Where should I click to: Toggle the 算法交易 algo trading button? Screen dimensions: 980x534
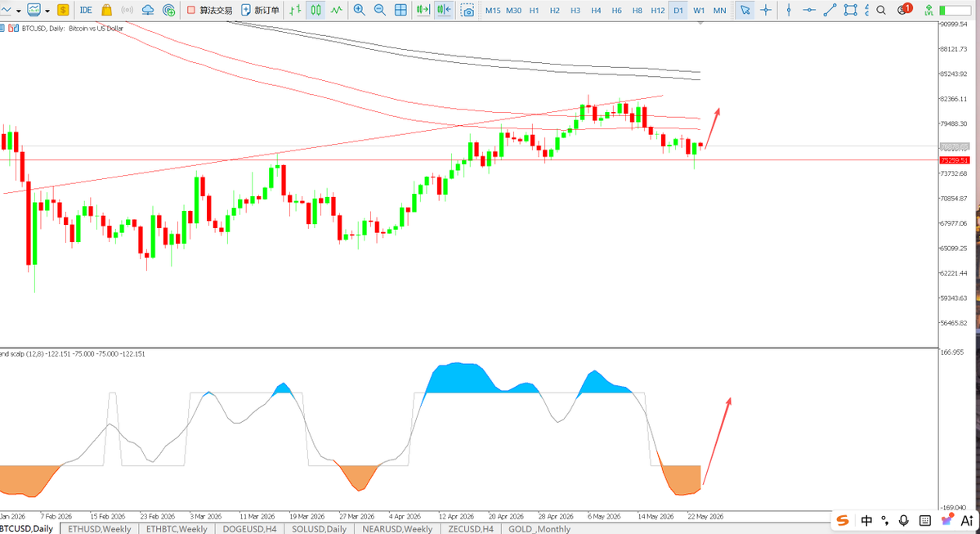209,10
